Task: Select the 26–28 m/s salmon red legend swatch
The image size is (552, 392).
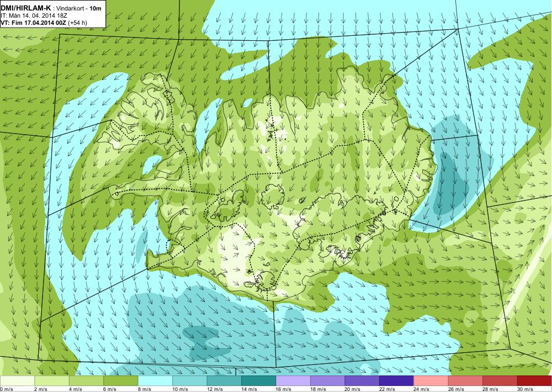Action: pyautogui.click(x=466, y=381)
